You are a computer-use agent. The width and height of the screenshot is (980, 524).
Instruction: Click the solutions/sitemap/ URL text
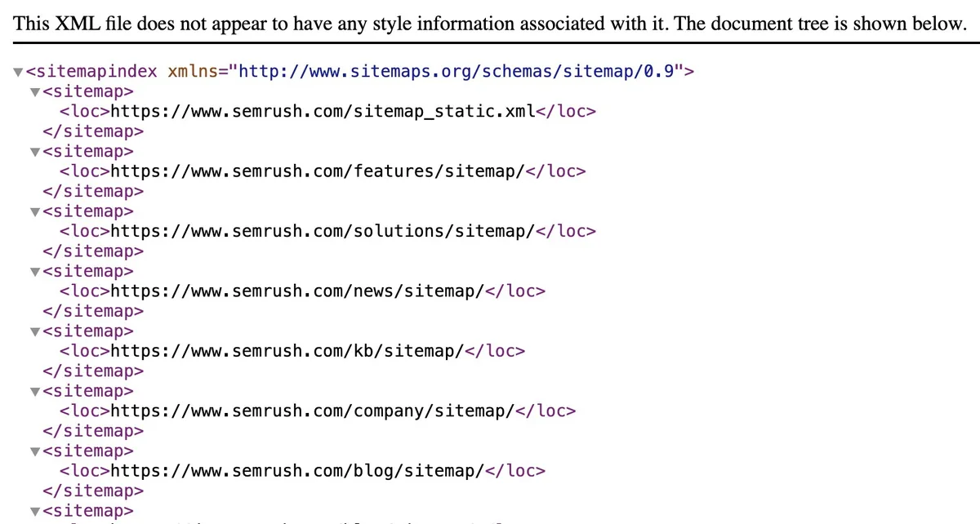[x=323, y=231]
